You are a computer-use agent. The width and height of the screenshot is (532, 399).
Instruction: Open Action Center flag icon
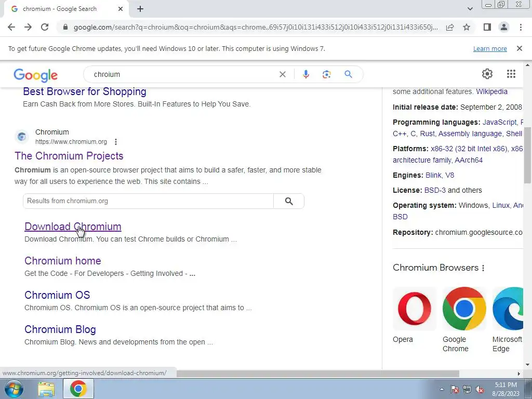tap(455, 389)
